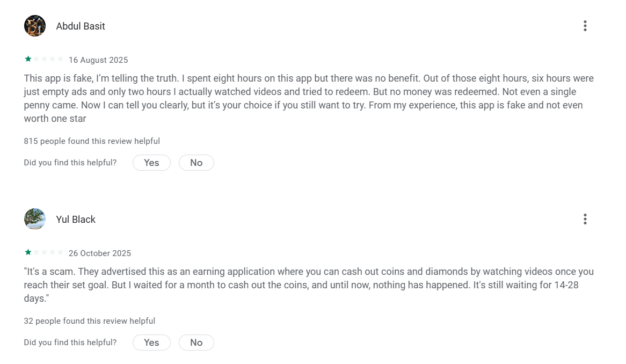Open more options for Abdul Basit's review
The width and height of the screenshot is (626, 364).
[585, 26]
